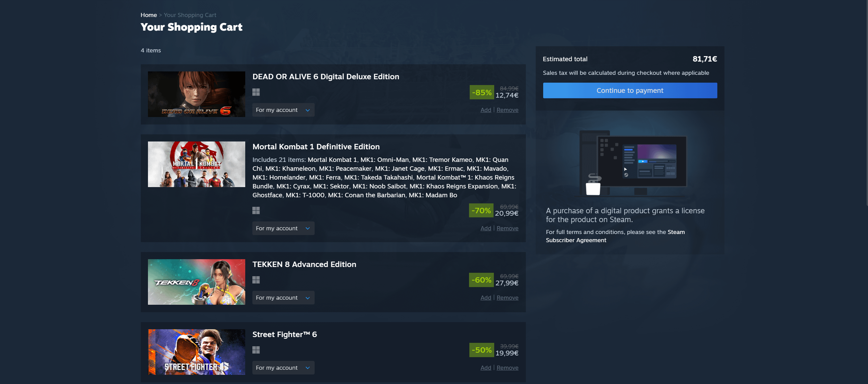Expand 'For my account' dropdown for Mortal Kombat 1
Image resolution: width=868 pixels, height=384 pixels.
coord(283,228)
